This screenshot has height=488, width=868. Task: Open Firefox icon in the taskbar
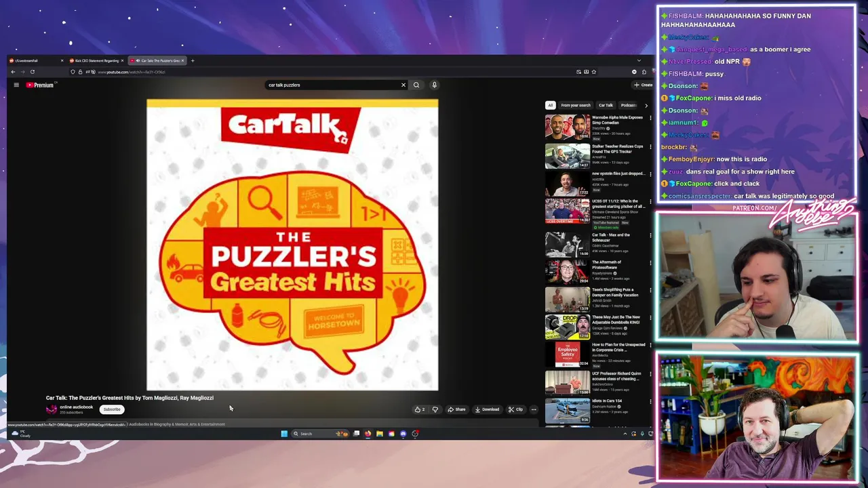[368, 434]
